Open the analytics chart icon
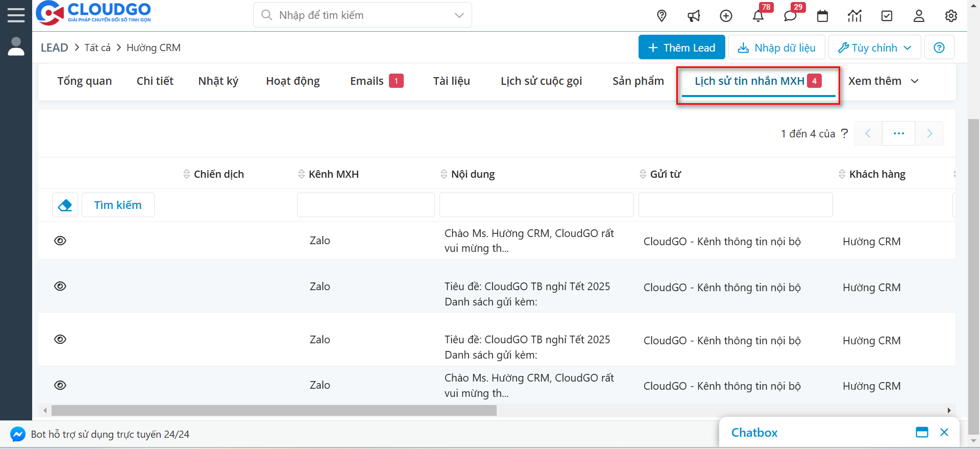This screenshot has width=980, height=449. [854, 16]
